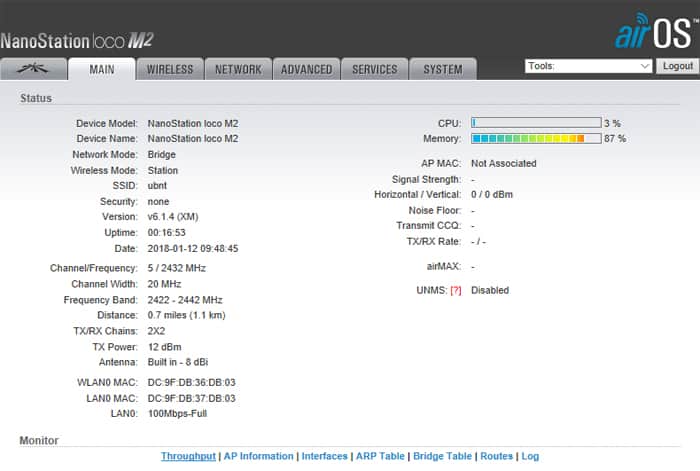Click the Distance value 0.7 miles (1.1 km)
700x471 pixels.
click(x=187, y=315)
